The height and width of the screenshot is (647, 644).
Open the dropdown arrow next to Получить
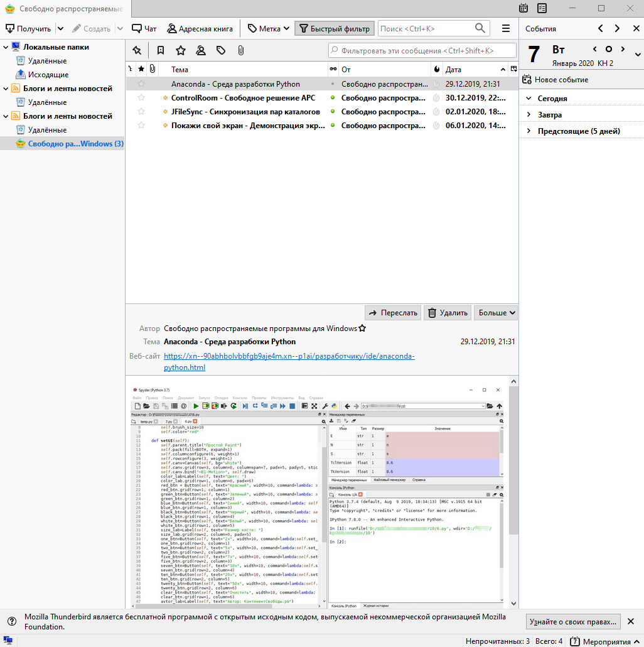pos(61,28)
